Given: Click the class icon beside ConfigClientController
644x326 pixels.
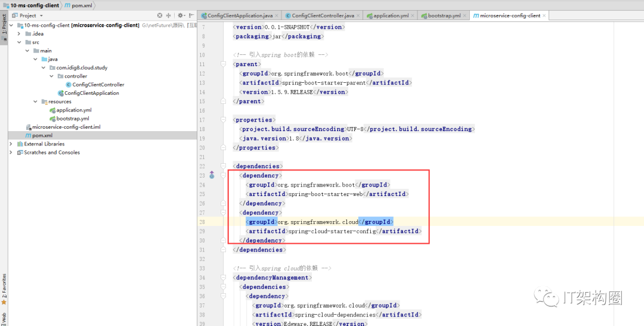Looking at the screenshot, I should tap(69, 85).
